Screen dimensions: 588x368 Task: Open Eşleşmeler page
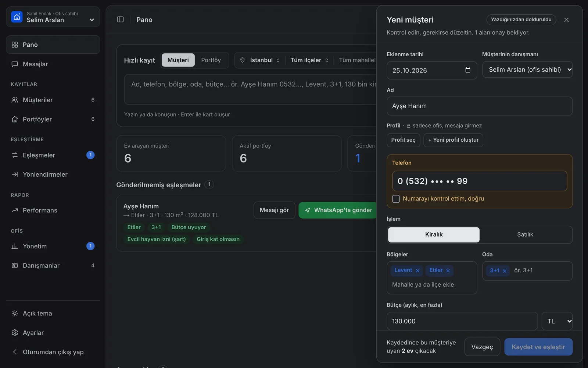(x=53, y=155)
